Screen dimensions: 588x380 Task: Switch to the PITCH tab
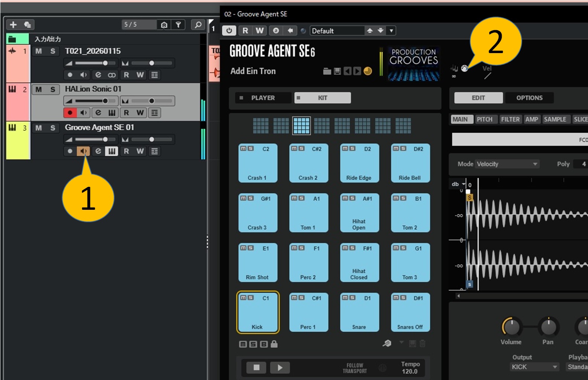pos(484,119)
